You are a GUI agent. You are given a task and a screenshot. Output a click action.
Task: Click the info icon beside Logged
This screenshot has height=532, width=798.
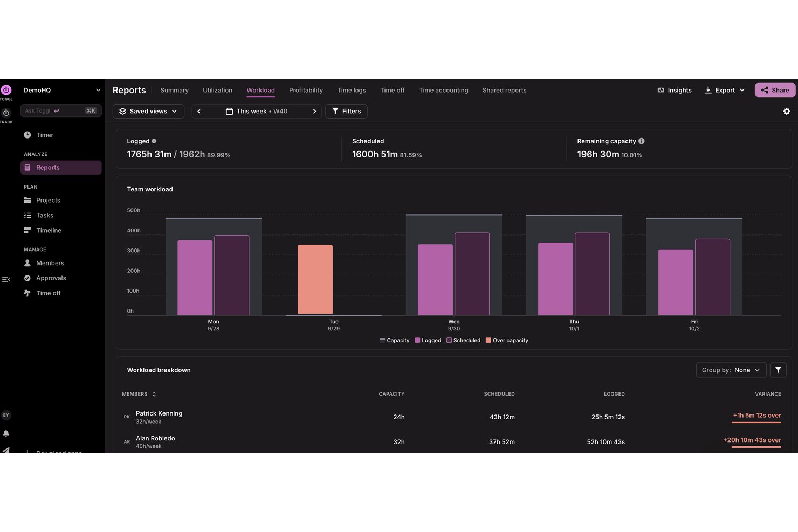(154, 141)
